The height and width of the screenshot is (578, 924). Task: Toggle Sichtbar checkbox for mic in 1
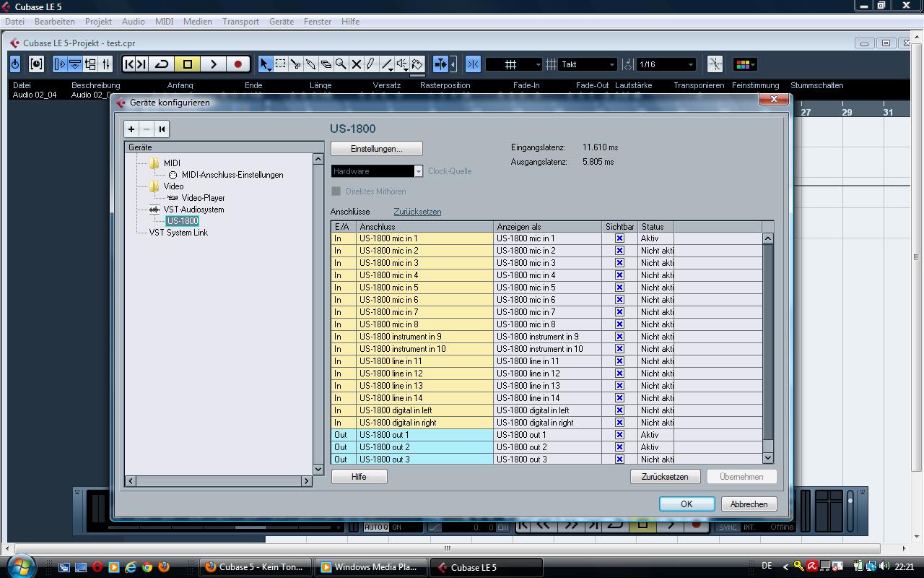(619, 238)
